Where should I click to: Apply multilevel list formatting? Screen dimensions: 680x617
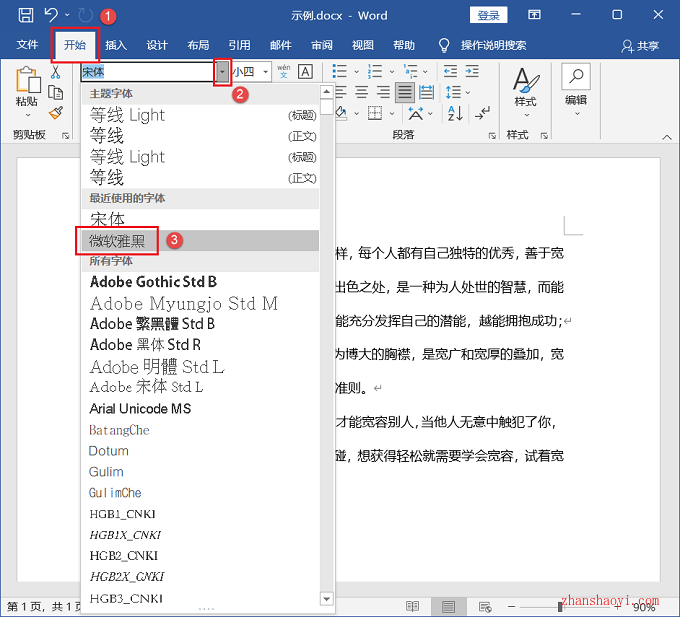(410, 71)
